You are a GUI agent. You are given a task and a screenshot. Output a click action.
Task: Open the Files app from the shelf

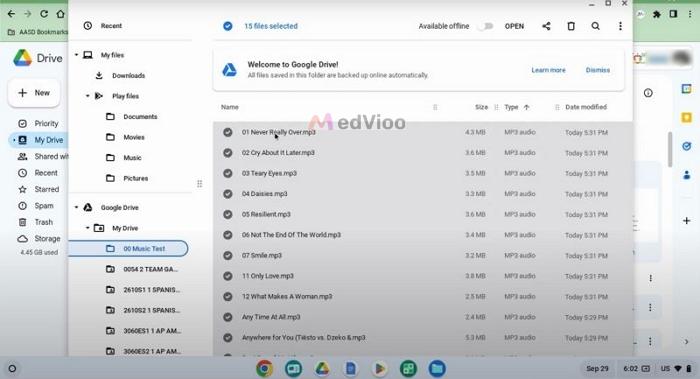437,369
